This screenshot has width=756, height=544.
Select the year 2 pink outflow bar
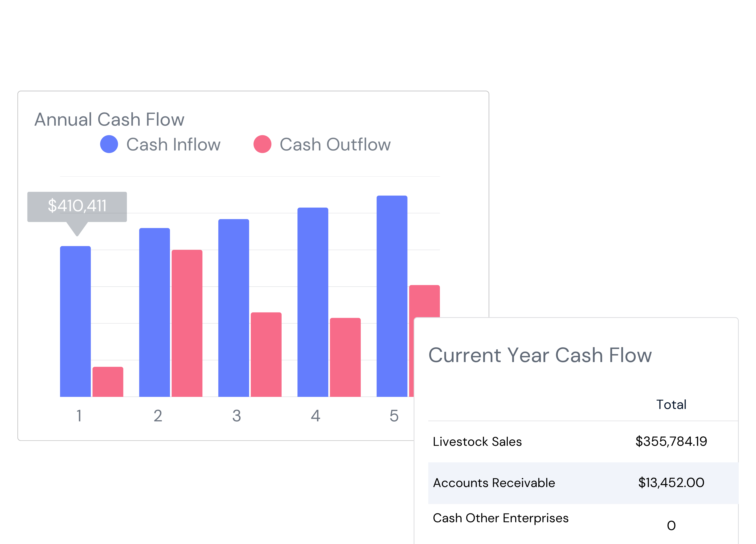[187, 323]
